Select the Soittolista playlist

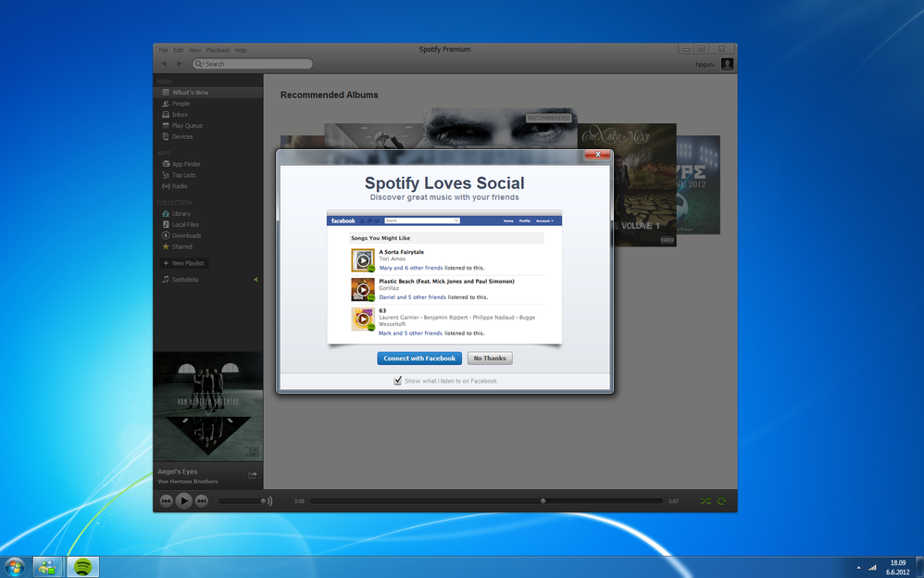[208, 280]
